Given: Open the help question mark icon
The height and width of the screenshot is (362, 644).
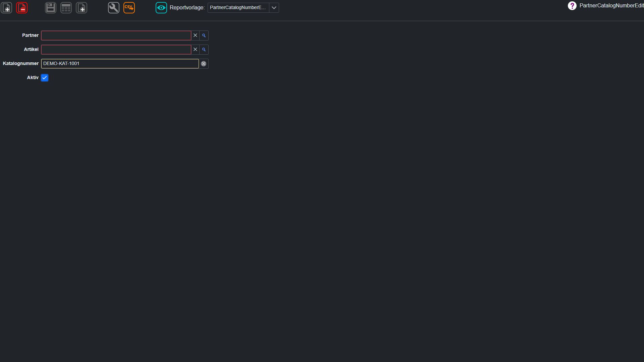Looking at the screenshot, I should (572, 6).
